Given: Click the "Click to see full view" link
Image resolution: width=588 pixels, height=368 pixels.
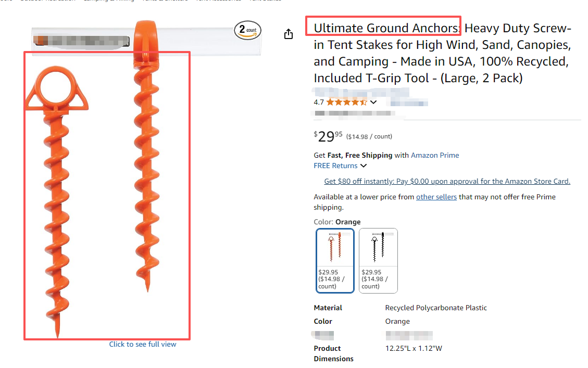Looking at the screenshot, I should (x=143, y=344).
